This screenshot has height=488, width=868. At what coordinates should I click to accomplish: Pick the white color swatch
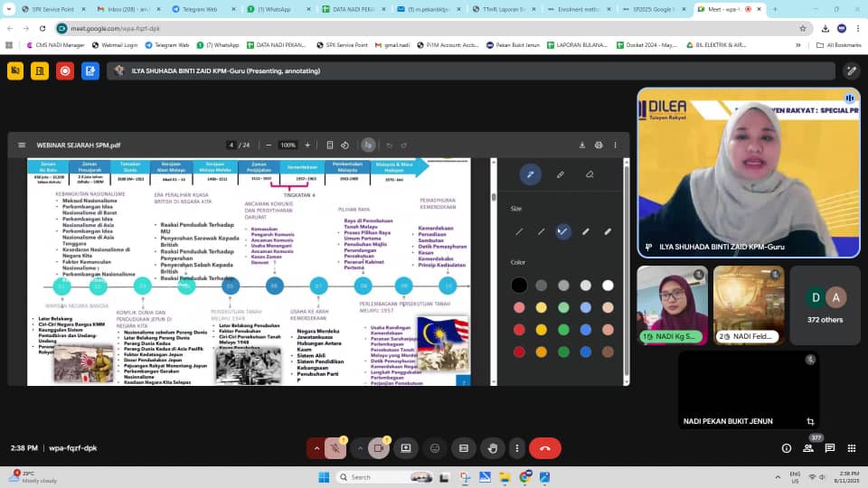coord(608,286)
